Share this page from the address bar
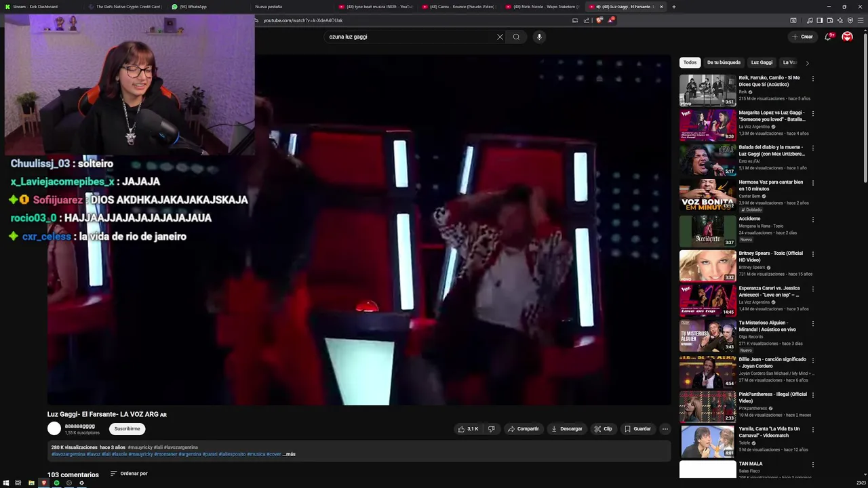This screenshot has width=868, height=488. (x=587, y=20)
